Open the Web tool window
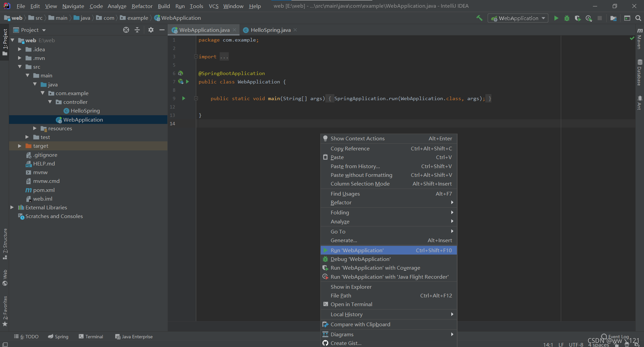The width and height of the screenshot is (644, 347). [x=5, y=277]
